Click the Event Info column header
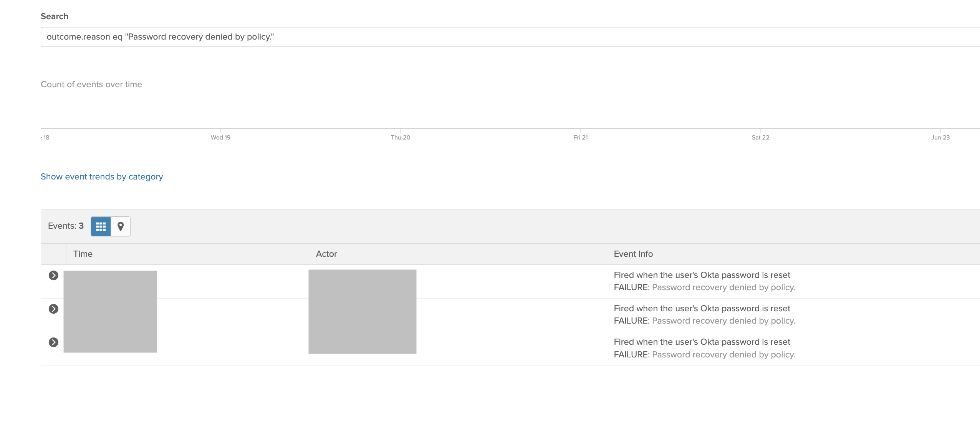 [633, 254]
